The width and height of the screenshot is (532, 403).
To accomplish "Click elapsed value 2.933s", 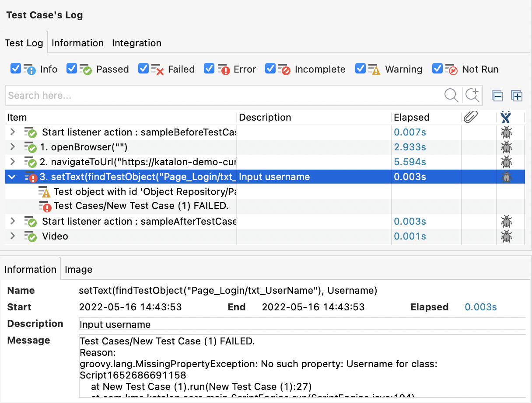I will click(x=410, y=147).
